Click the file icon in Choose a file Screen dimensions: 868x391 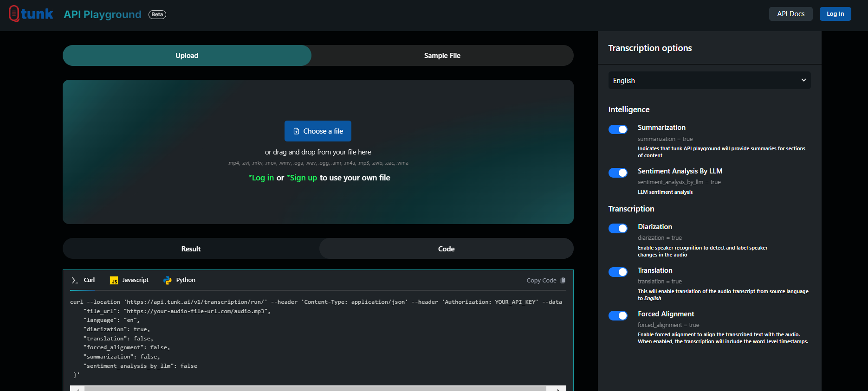[x=296, y=131]
